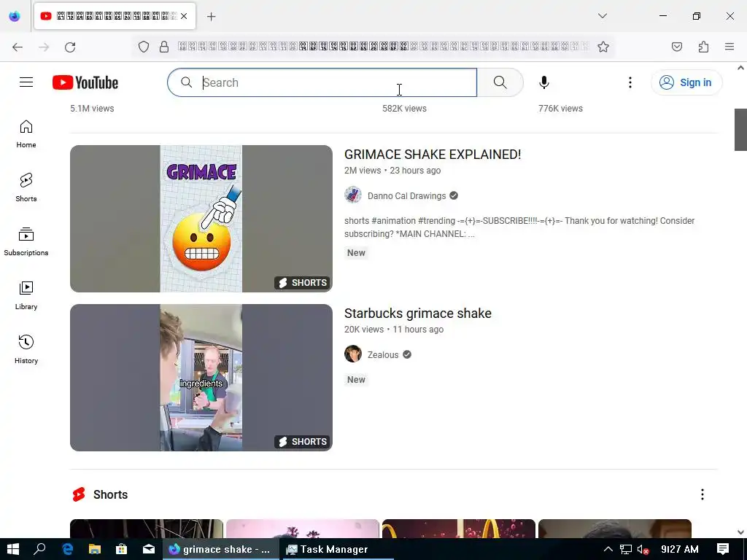Select the YouTube browser tab
This screenshot has width=747, height=560.
(x=115, y=16)
